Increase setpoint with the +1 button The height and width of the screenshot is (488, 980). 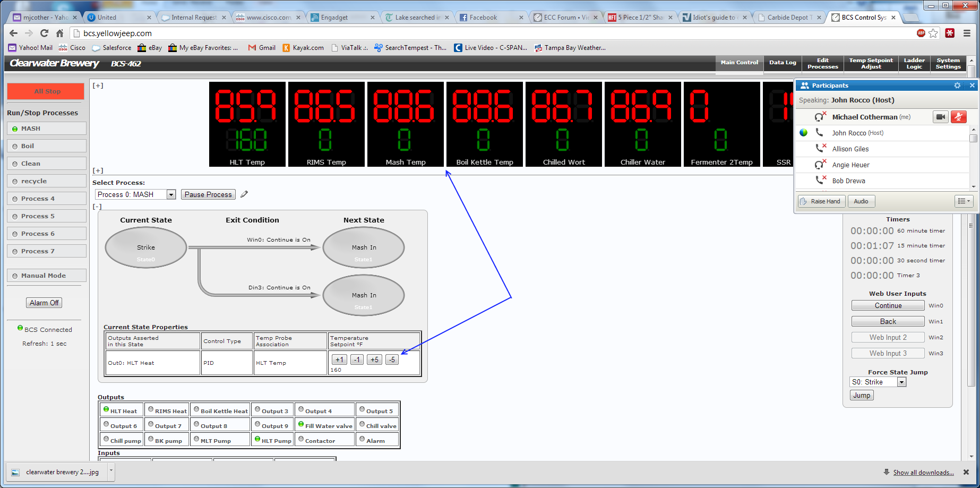coord(339,359)
